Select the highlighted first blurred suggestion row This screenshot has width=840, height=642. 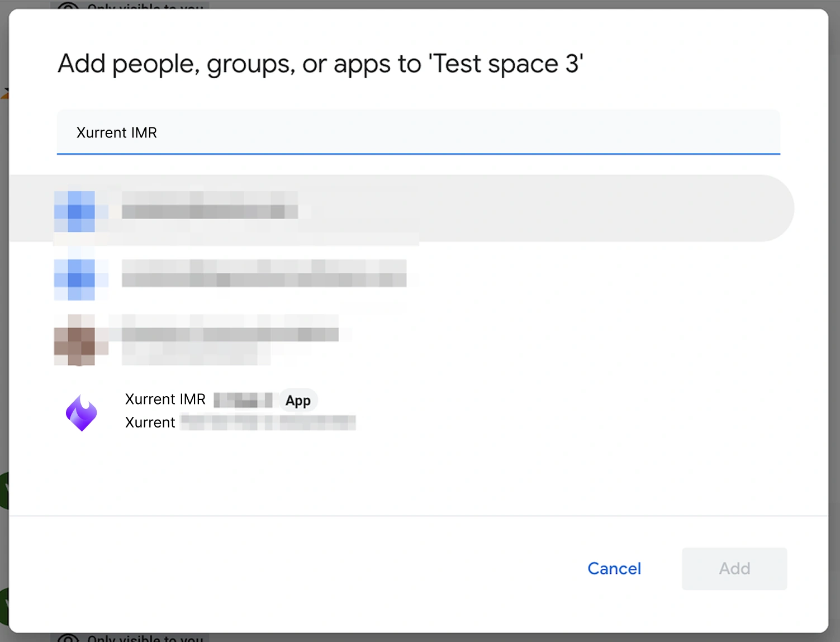(x=401, y=208)
